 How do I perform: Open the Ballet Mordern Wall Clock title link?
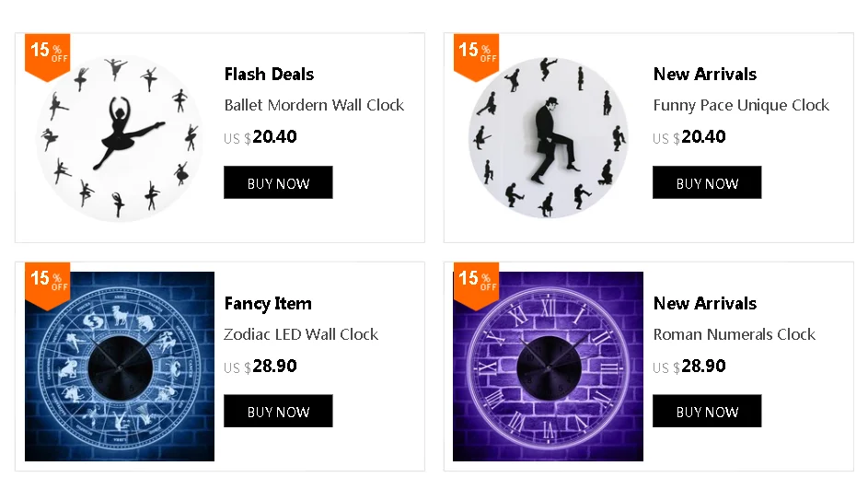click(314, 105)
